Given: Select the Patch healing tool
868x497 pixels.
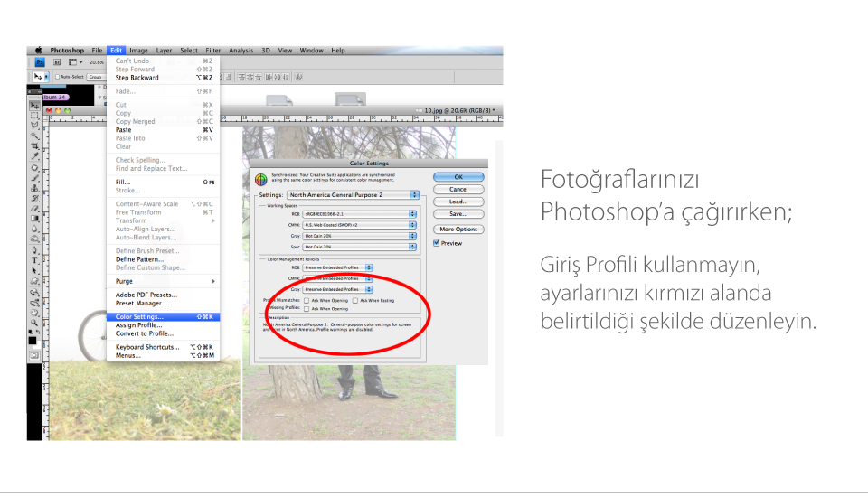Looking at the screenshot, I should pyautogui.click(x=34, y=168).
